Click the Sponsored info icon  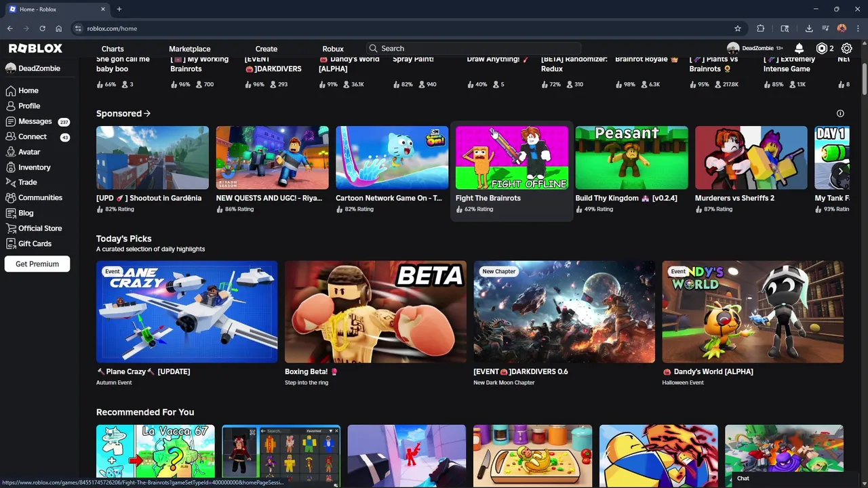coord(840,113)
